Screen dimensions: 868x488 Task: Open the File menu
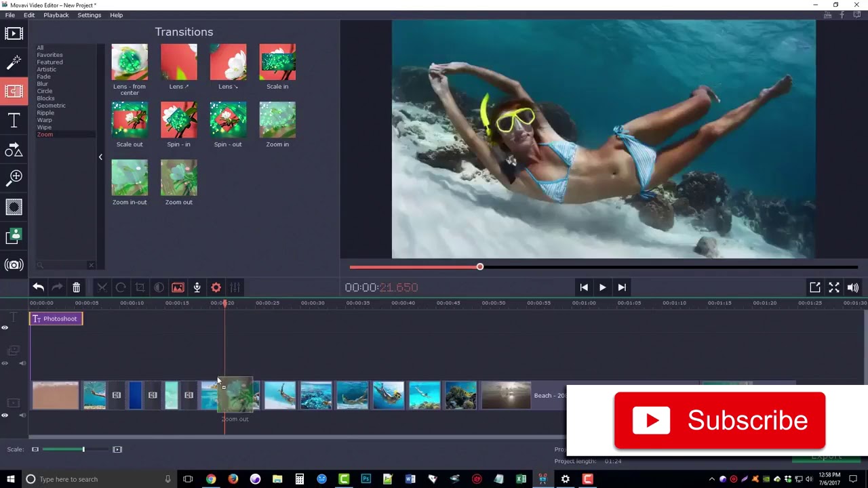[10, 15]
